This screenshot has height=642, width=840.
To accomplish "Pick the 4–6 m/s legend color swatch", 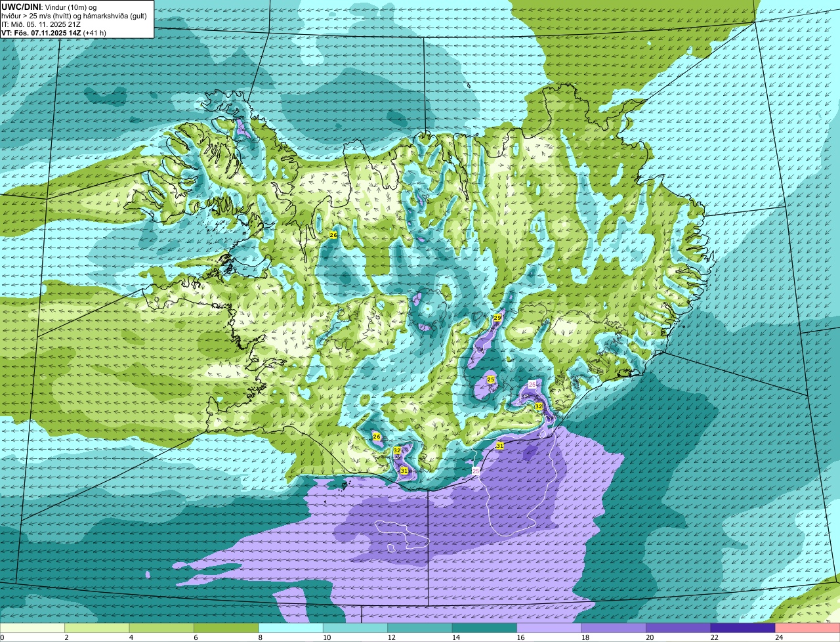I will pyautogui.click(x=162, y=628).
